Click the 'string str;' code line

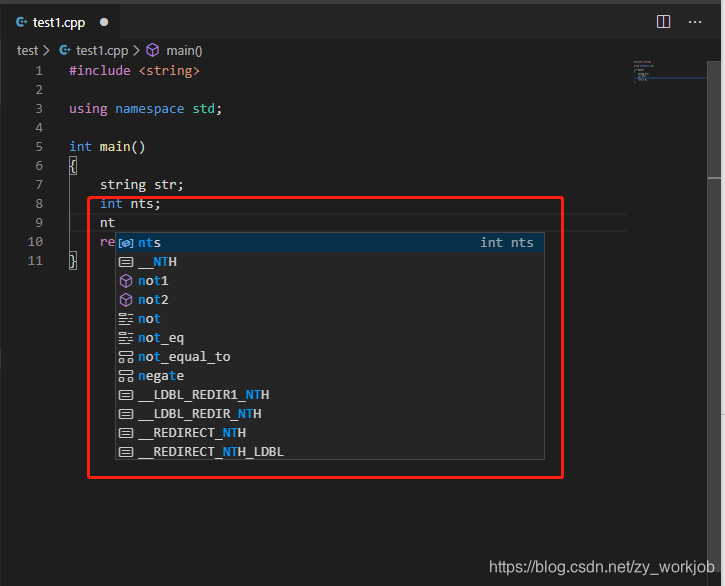[141, 185]
